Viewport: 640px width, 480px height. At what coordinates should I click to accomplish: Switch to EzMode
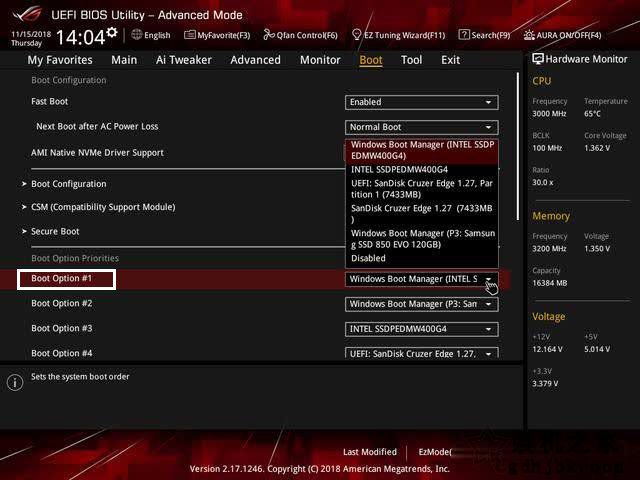point(434,452)
